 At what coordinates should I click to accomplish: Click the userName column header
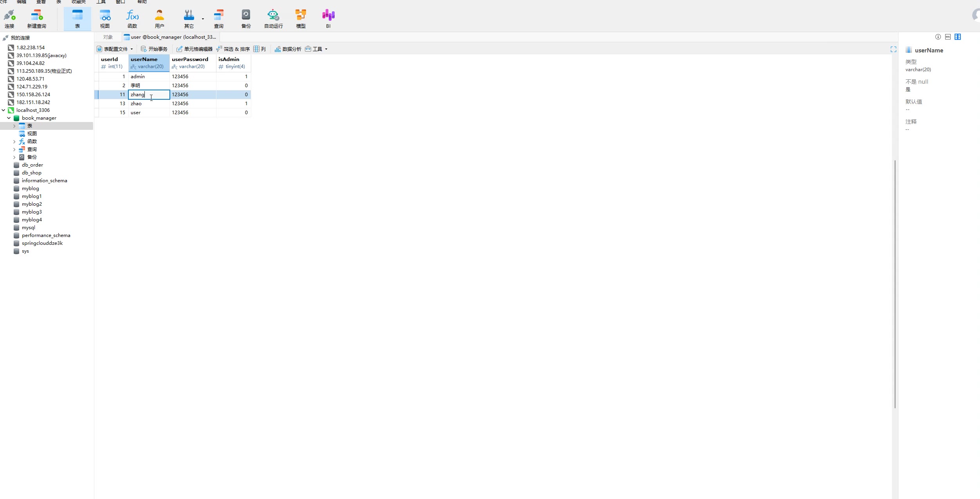point(149,63)
